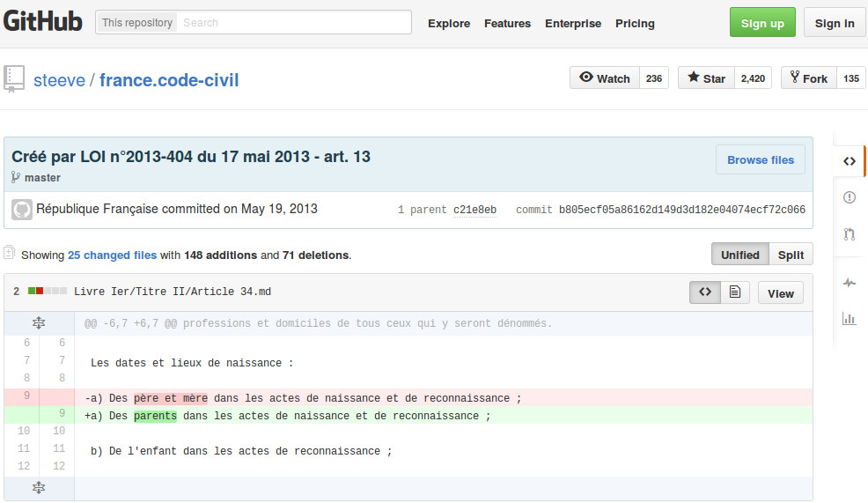Open the Enterprise menu item
The width and height of the screenshot is (868, 503).
click(573, 23)
